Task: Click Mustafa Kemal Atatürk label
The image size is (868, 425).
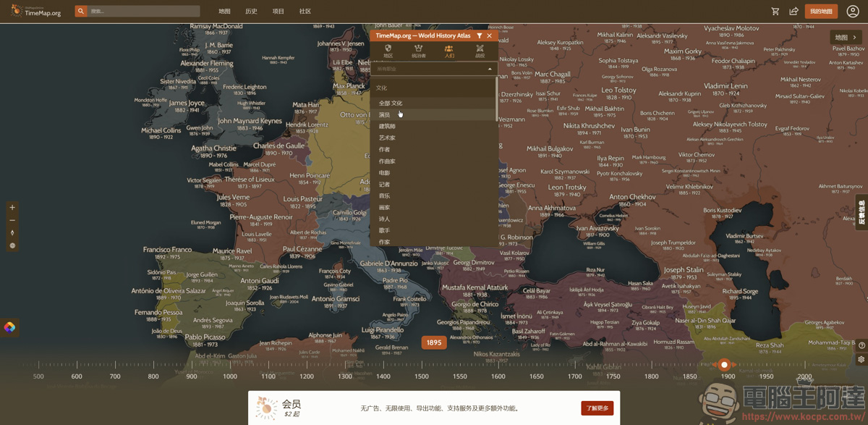Action: pos(475,287)
